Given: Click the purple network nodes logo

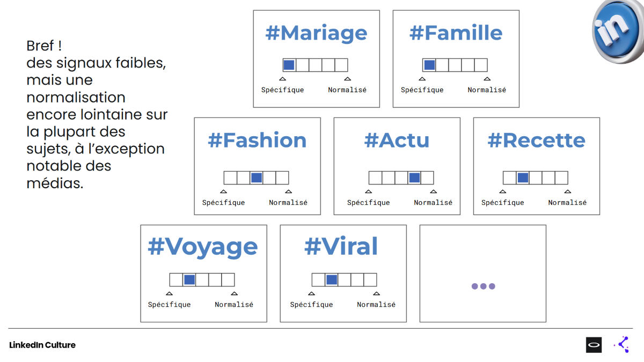Looking at the screenshot, I should (x=621, y=344).
